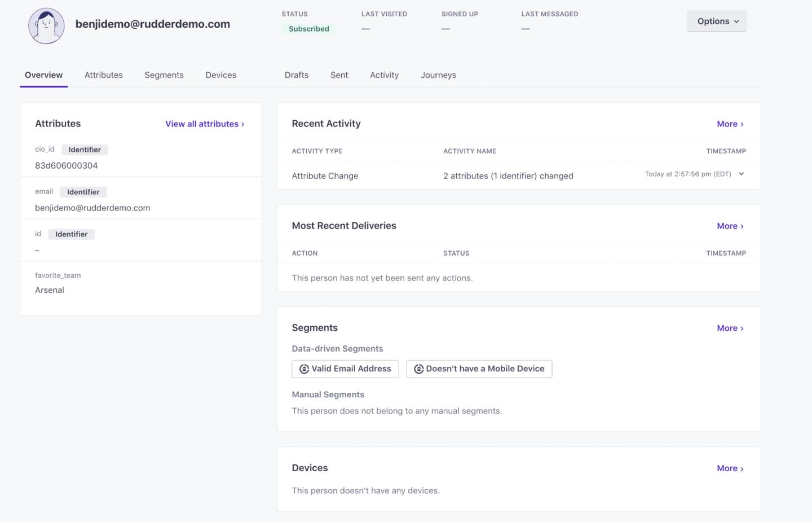Expand the Attribute Change activity row
812x522 pixels.
click(741, 174)
